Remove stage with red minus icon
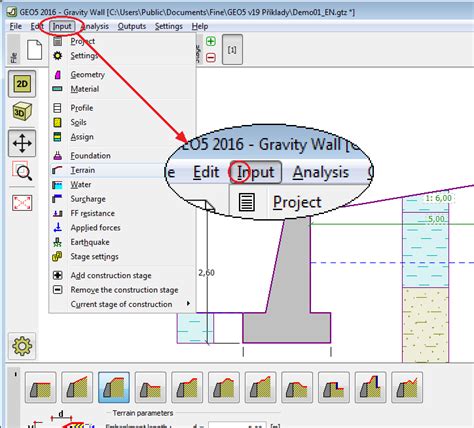This screenshot has height=428, width=474. coord(211,57)
